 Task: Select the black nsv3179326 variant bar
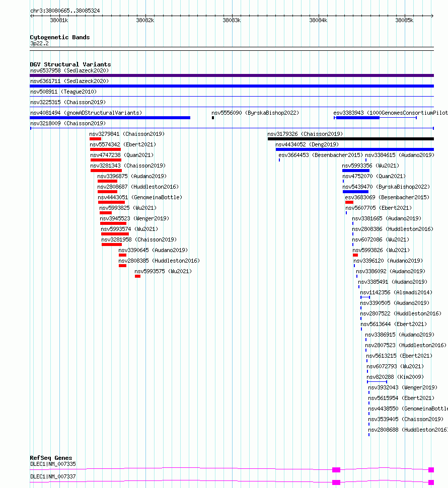click(x=350, y=139)
